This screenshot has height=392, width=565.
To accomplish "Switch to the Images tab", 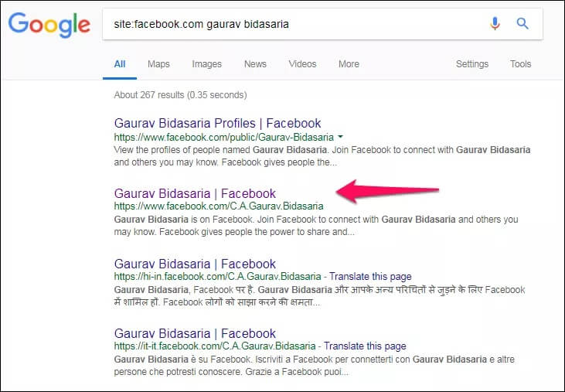I will tap(207, 64).
